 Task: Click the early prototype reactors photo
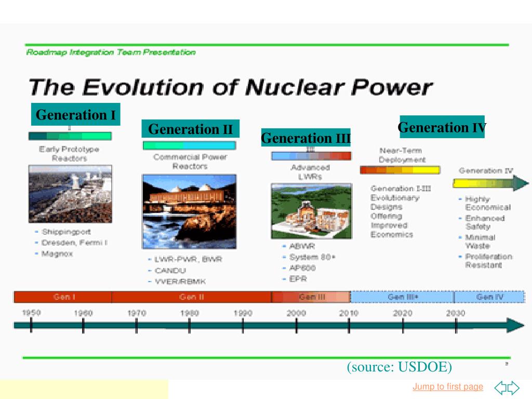point(70,194)
